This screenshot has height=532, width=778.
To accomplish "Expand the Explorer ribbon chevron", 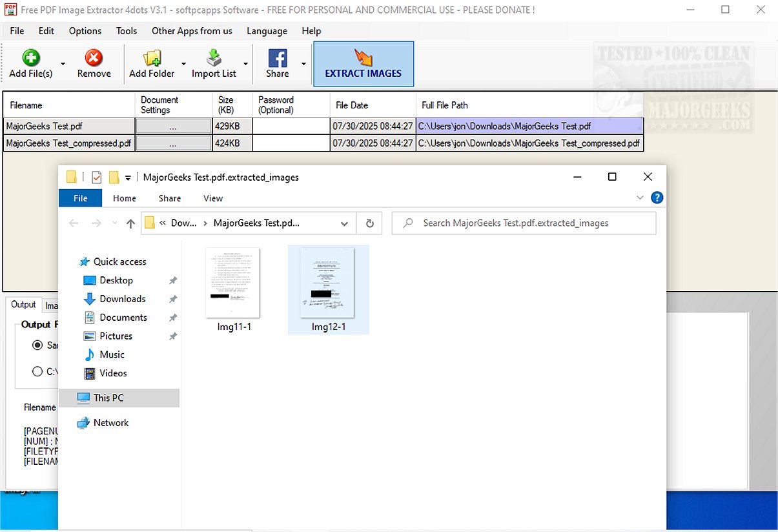I will coord(640,198).
